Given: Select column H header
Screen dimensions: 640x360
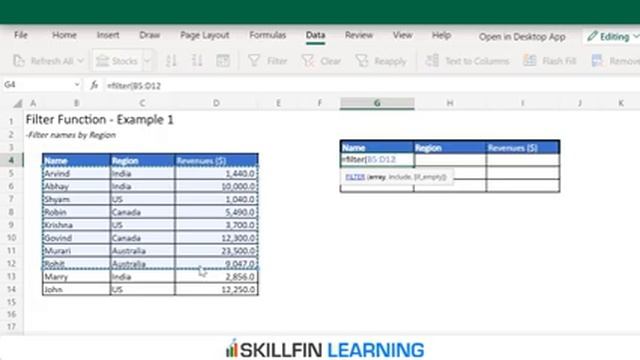Looking at the screenshot, I should tap(450, 103).
